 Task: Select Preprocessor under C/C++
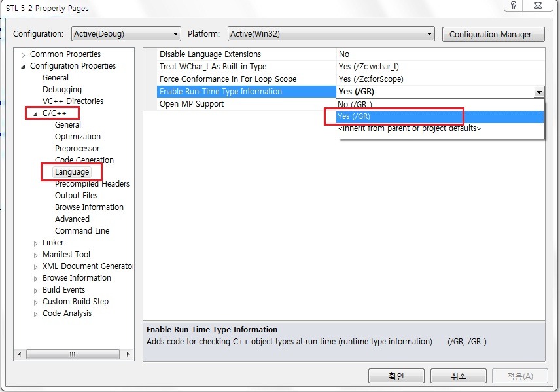point(77,149)
